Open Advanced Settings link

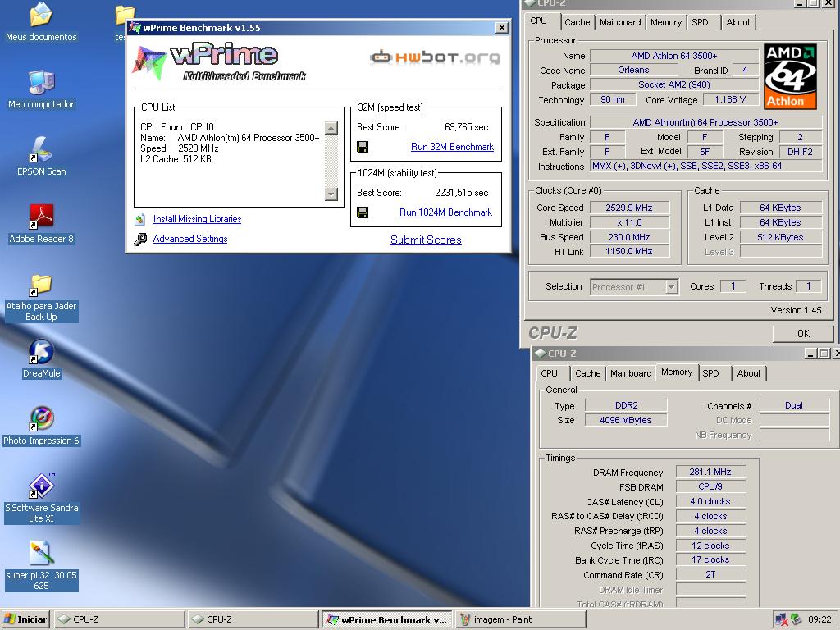click(x=190, y=239)
